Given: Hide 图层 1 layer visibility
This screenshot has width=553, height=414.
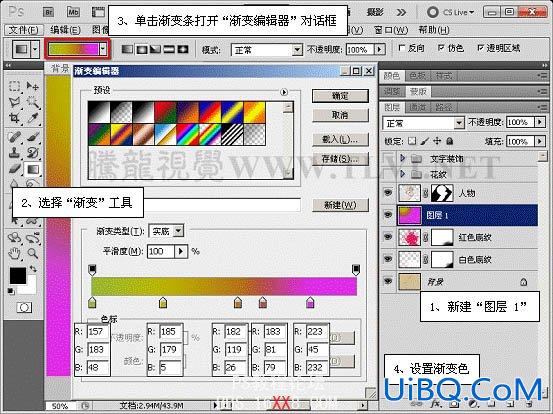Looking at the screenshot, I should point(388,214).
